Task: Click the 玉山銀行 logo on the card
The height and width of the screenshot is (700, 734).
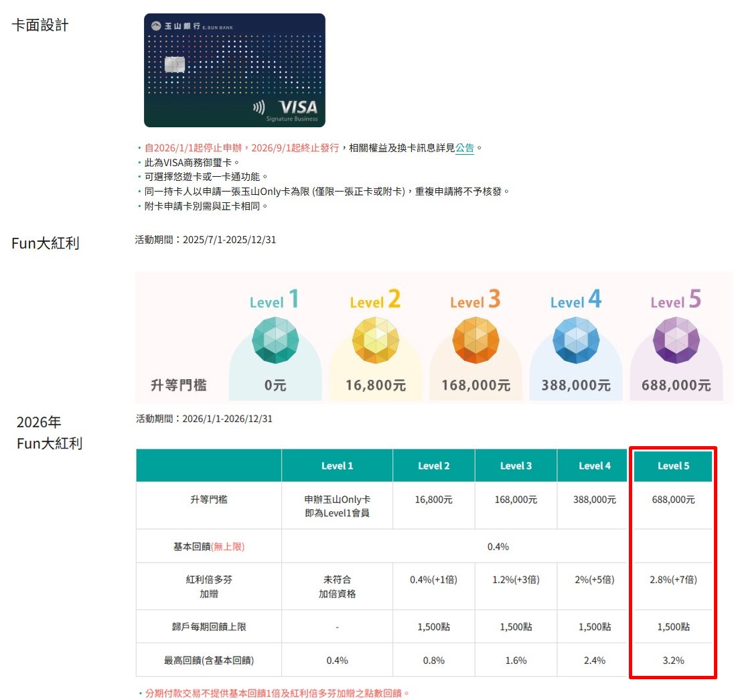Action: pyautogui.click(x=192, y=26)
